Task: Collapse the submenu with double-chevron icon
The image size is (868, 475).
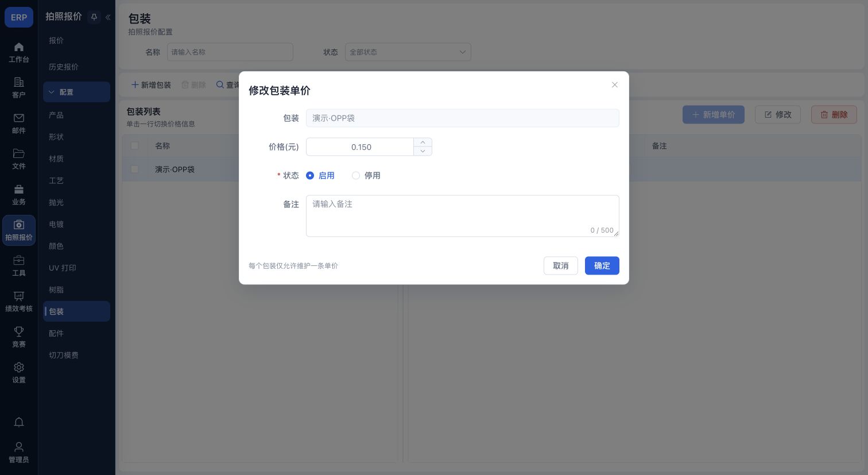Action: (x=108, y=17)
